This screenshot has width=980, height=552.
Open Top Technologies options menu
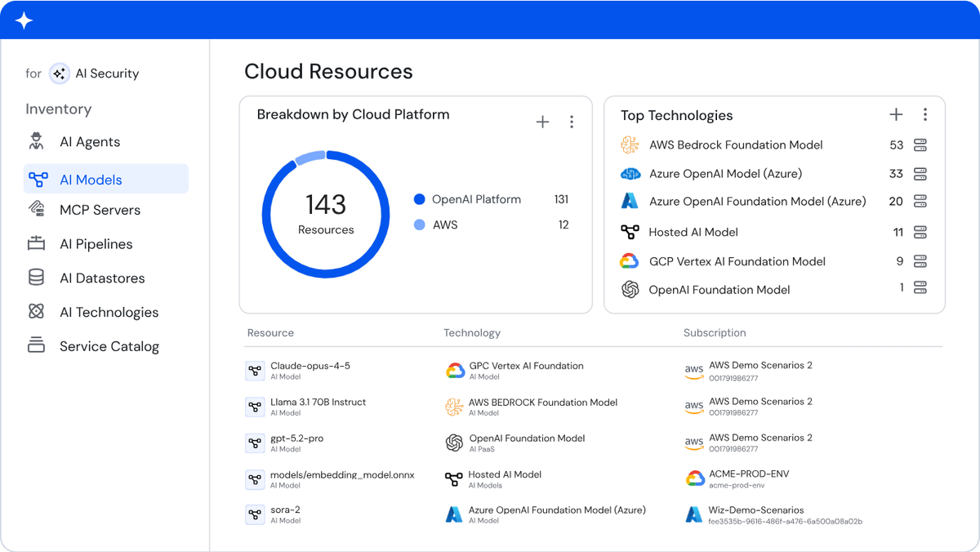pyautogui.click(x=925, y=114)
